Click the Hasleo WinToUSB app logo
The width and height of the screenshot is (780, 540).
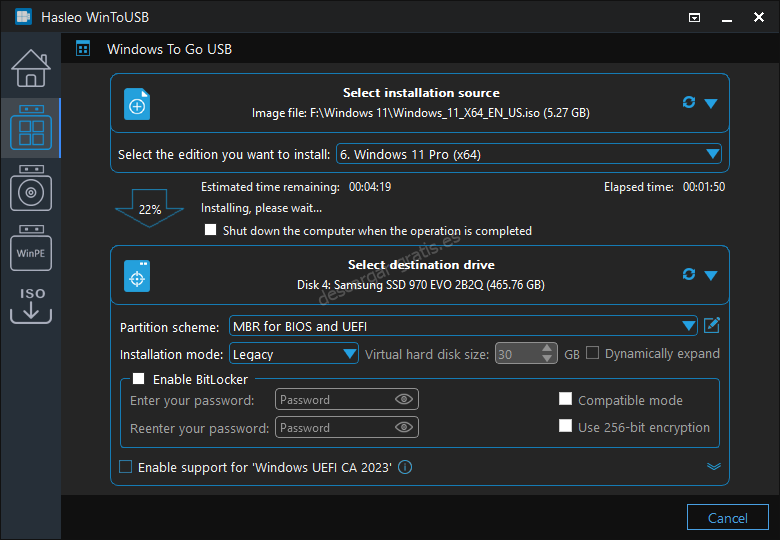pos(23,17)
